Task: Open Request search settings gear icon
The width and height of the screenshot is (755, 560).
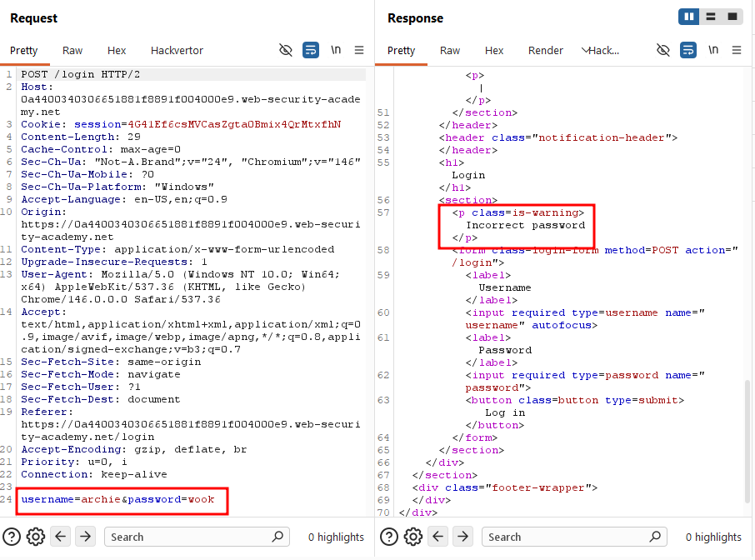Action: (36, 537)
